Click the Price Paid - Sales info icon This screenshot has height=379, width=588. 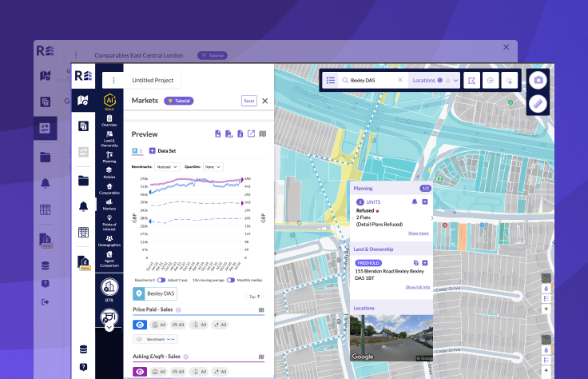[x=178, y=310]
